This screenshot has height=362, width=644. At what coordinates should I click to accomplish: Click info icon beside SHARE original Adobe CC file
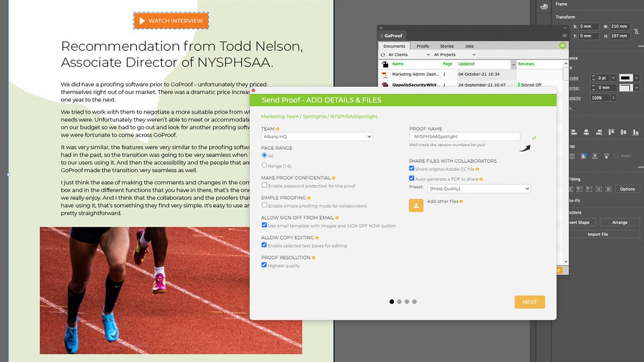(477, 169)
